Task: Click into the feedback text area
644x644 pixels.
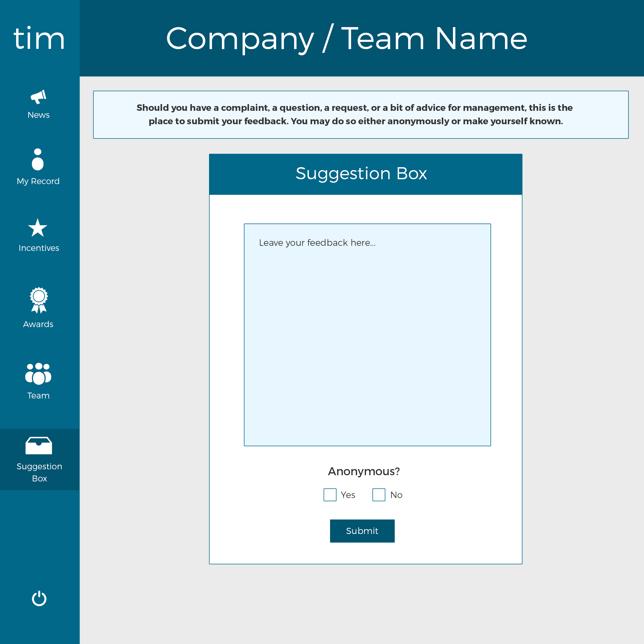Action: [x=367, y=335]
